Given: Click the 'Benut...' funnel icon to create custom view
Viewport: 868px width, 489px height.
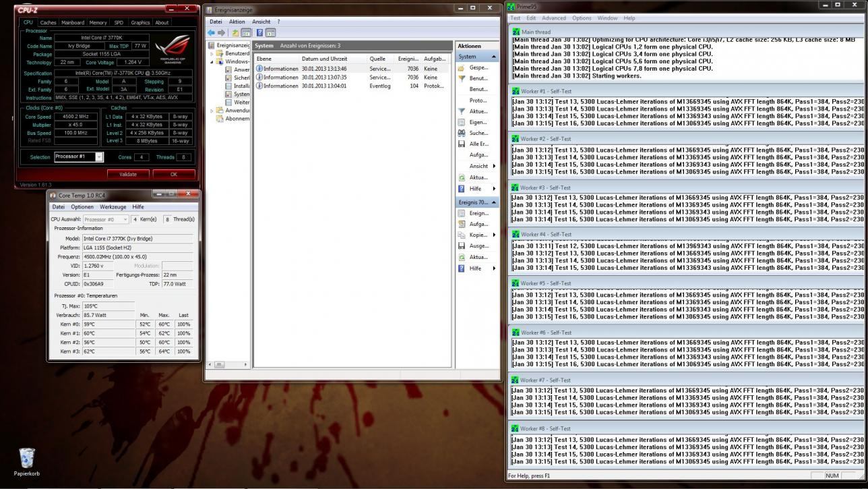Looking at the screenshot, I should click(x=462, y=78).
